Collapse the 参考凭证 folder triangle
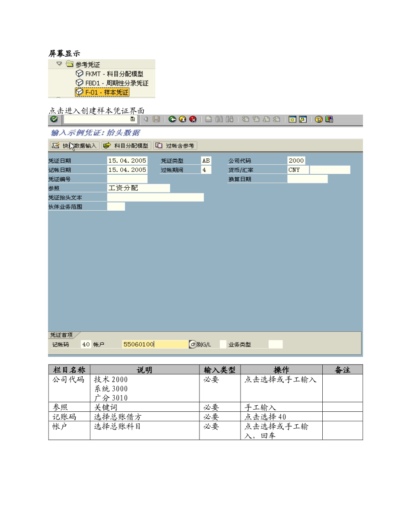The image size is (411, 532). point(59,64)
